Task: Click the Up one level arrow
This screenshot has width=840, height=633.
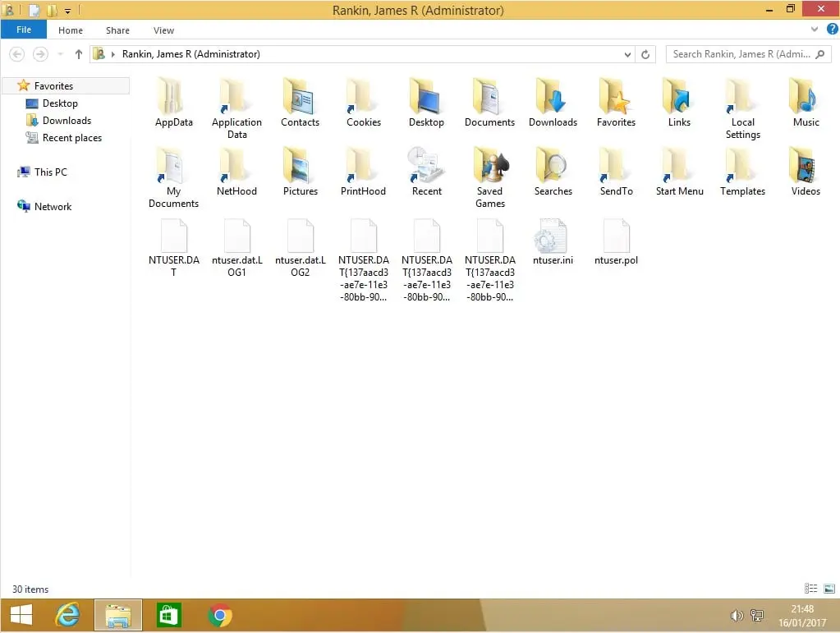Action: tap(79, 54)
